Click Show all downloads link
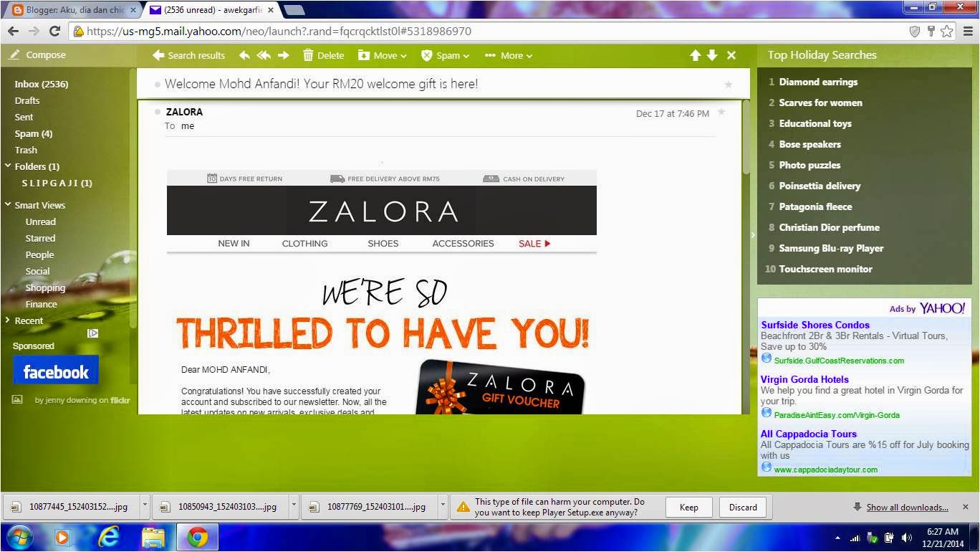 907,507
